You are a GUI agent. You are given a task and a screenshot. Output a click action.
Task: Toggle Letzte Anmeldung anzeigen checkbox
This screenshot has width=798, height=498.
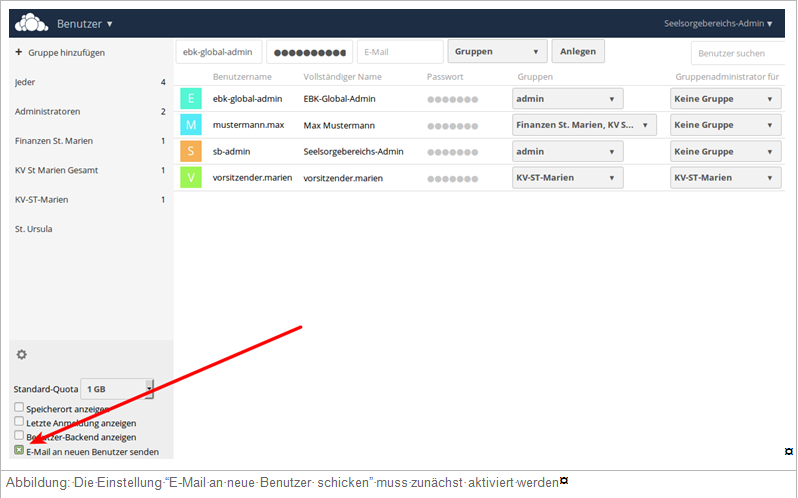point(19,422)
